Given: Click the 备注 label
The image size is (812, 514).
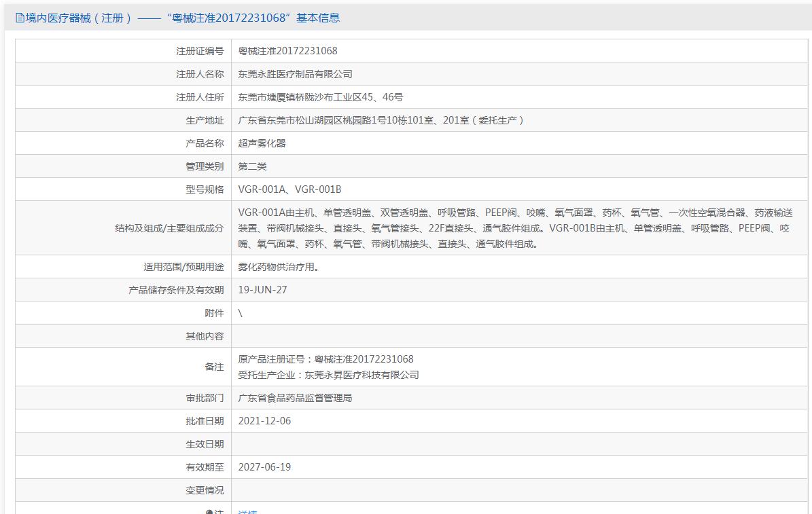Looking at the screenshot, I should tap(215, 367).
